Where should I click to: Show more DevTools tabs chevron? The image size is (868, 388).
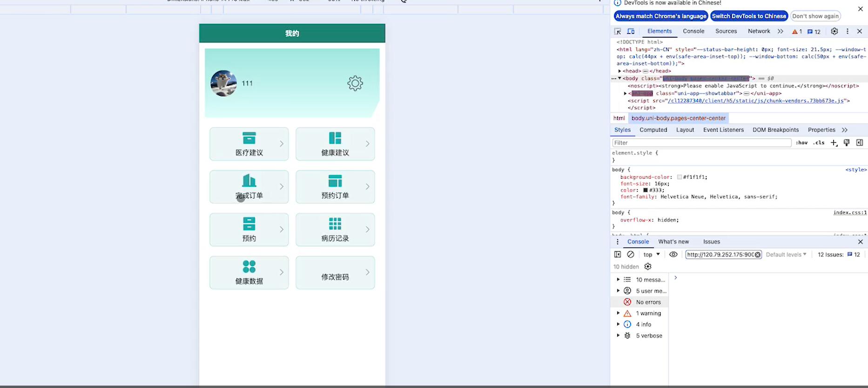click(781, 31)
